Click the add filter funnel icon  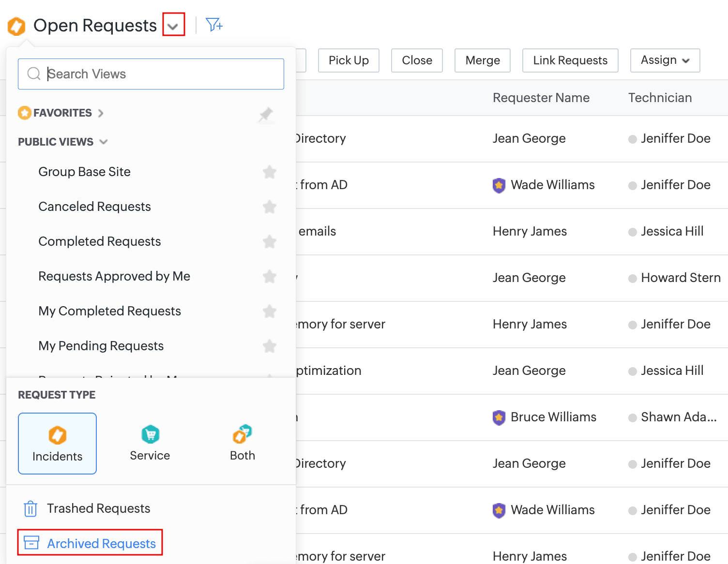[x=214, y=25]
